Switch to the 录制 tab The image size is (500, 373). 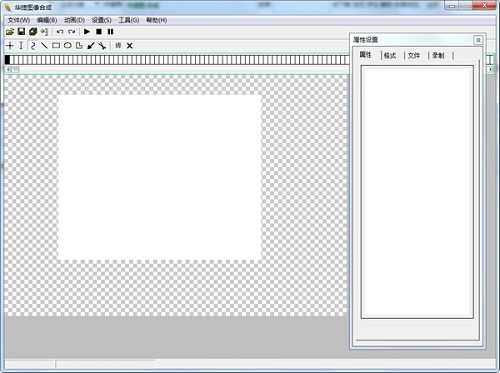tap(438, 55)
